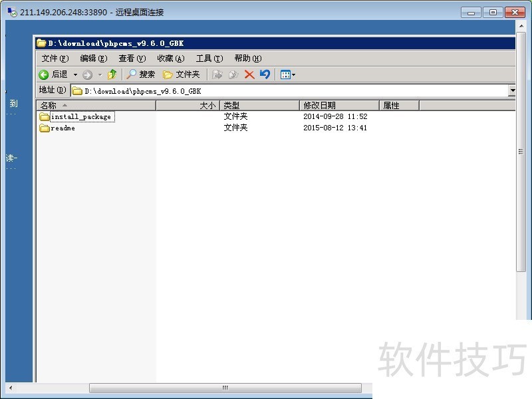Click 文件夹 type cell of readme row
The width and height of the screenshot is (532, 399).
pyautogui.click(x=235, y=128)
